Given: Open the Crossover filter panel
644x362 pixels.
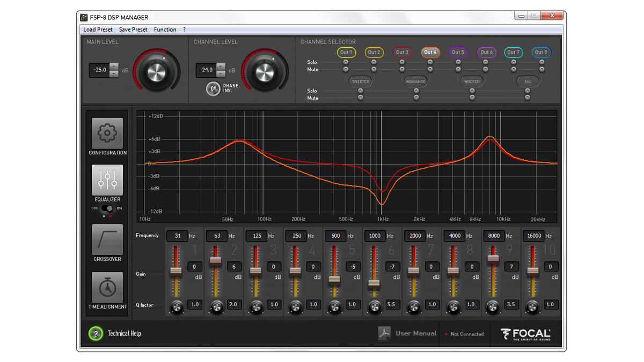Looking at the screenshot, I should 107,240.
